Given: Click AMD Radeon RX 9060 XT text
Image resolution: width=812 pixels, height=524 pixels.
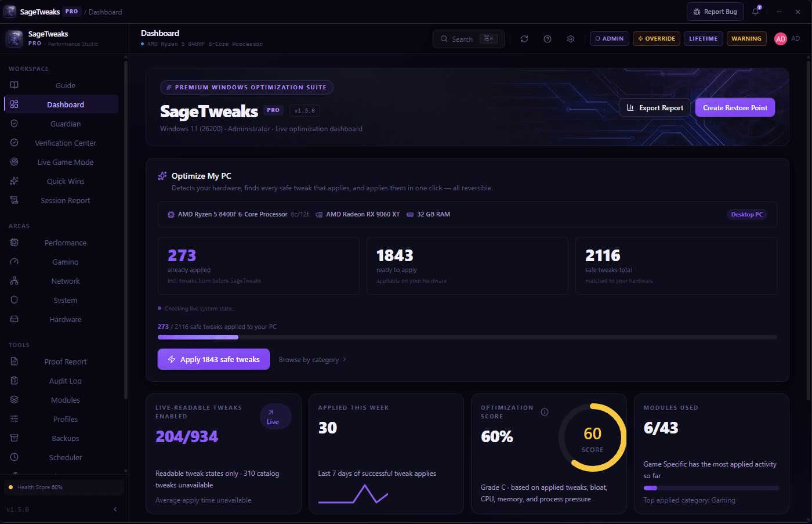Looking at the screenshot, I should (363, 214).
